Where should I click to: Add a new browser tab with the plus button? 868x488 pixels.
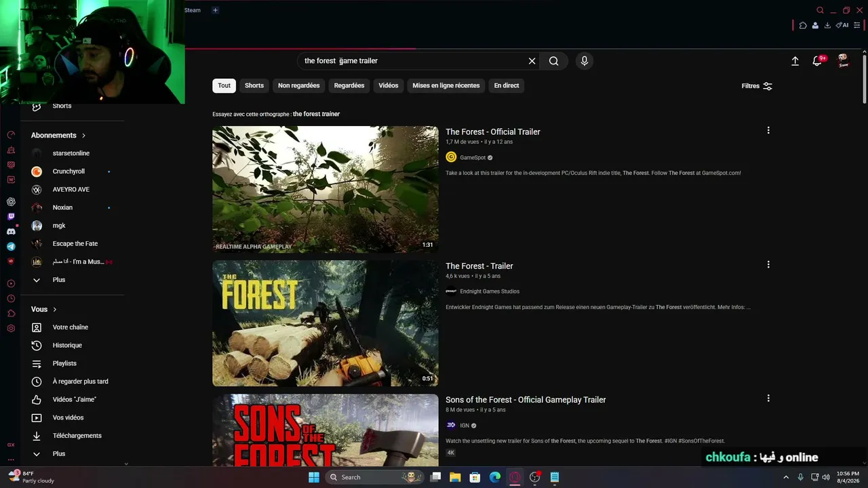coord(215,10)
